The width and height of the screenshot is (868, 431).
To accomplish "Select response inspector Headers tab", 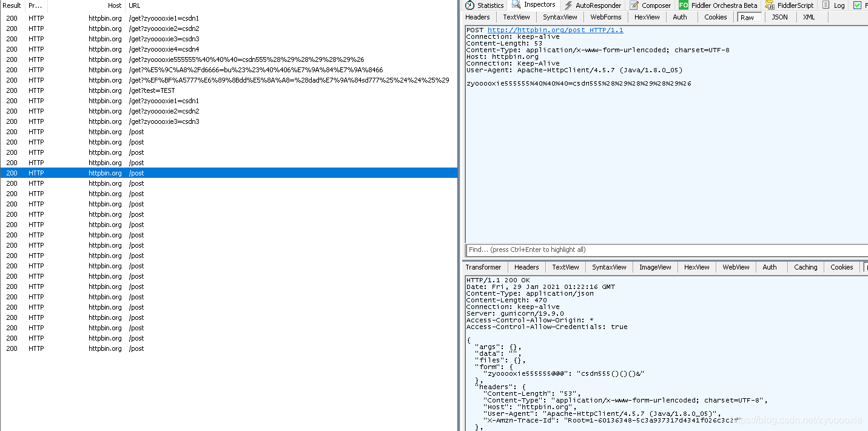I will (x=527, y=267).
